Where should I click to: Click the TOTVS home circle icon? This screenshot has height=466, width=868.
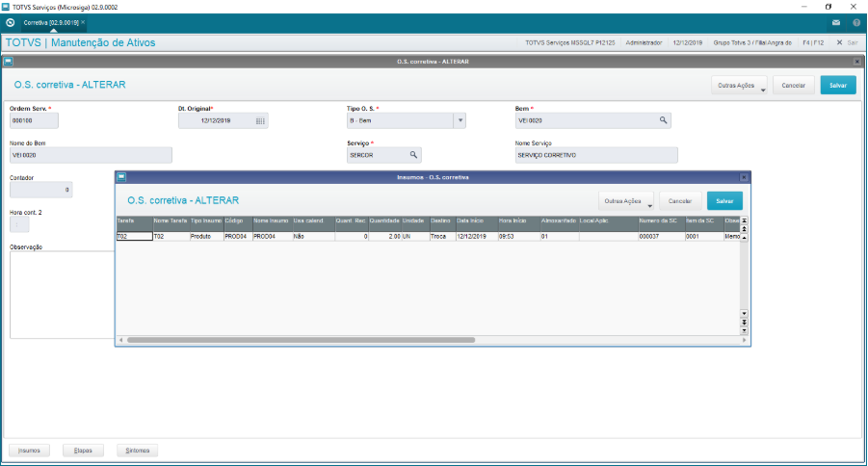pyautogui.click(x=10, y=23)
